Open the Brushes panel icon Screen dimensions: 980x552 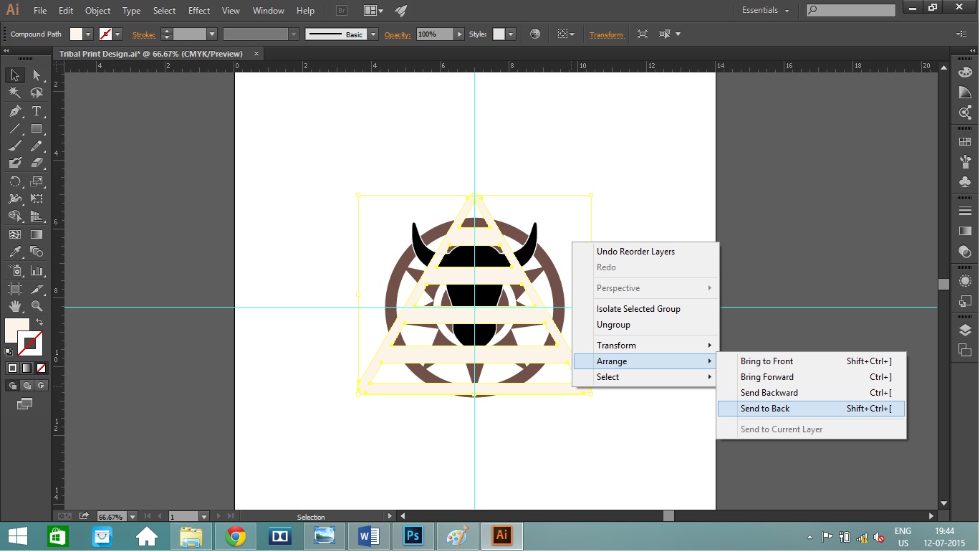965,162
